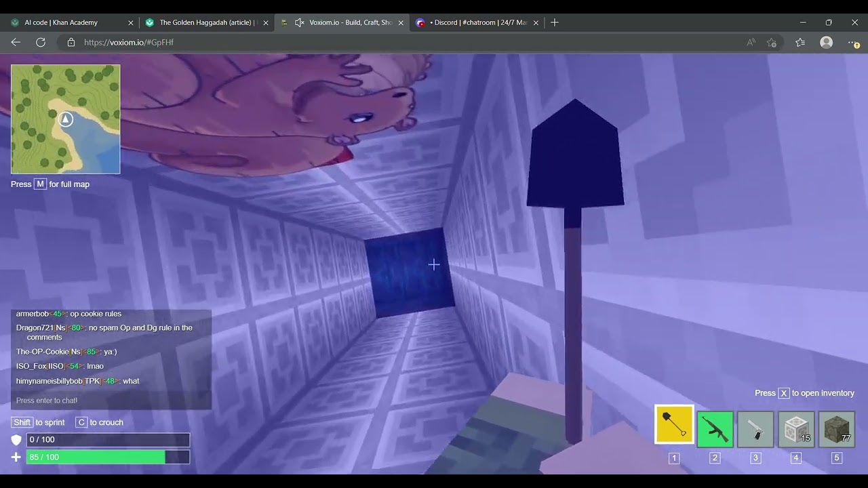
Task: Switch to The Golden Haggadah article tab
Action: [x=206, y=22]
